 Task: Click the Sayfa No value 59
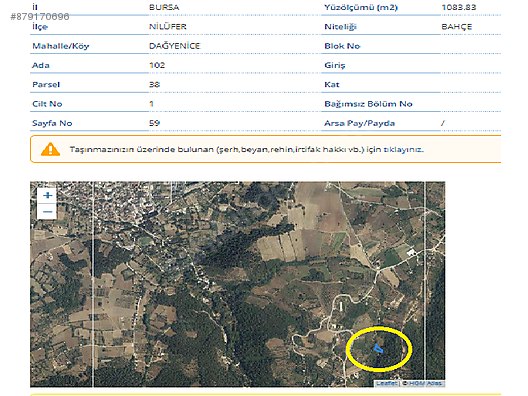coord(154,123)
